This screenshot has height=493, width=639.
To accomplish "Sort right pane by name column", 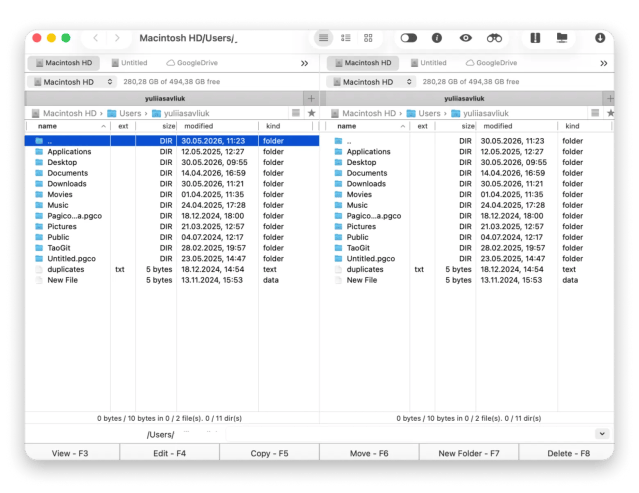I will pos(367,126).
